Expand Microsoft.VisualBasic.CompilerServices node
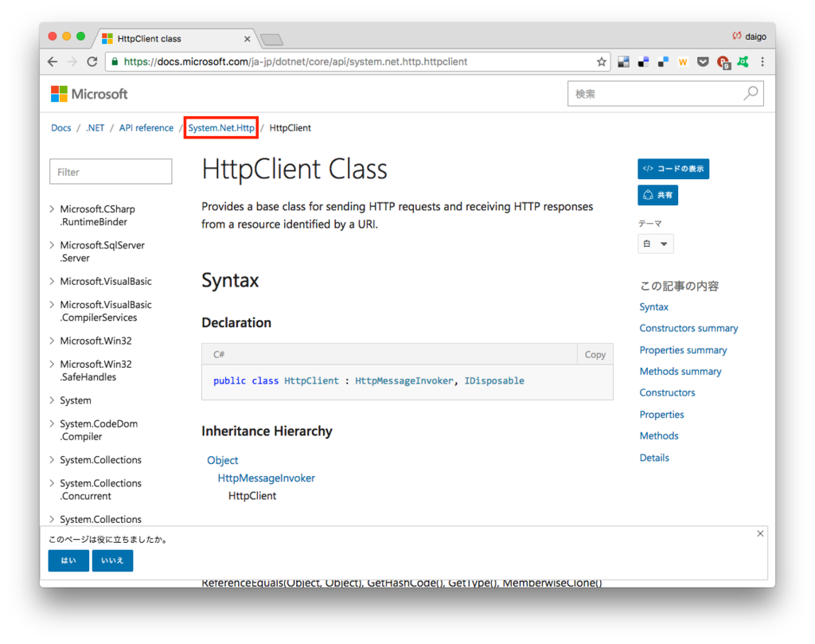This screenshot has width=815, height=644. 52,305
